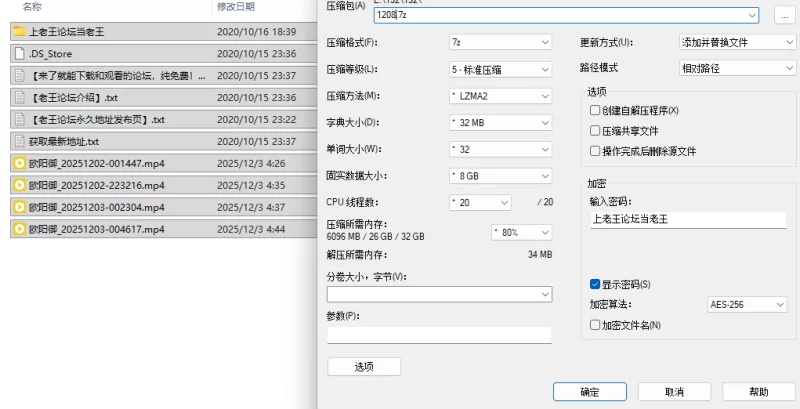This screenshot has width=800, height=409.
Task: Click the 帮助 button
Action: (x=759, y=392)
